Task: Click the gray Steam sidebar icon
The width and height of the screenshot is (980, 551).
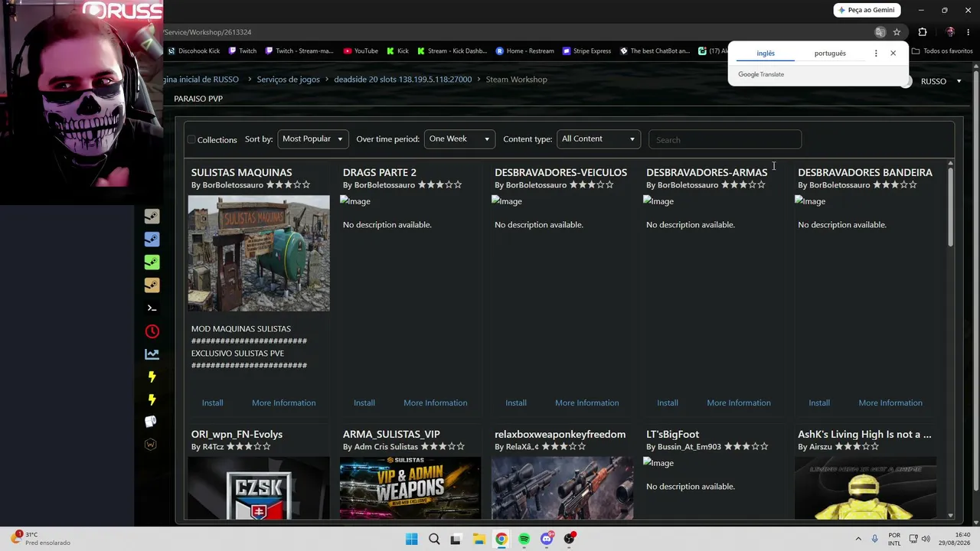Action: [x=152, y=217]
